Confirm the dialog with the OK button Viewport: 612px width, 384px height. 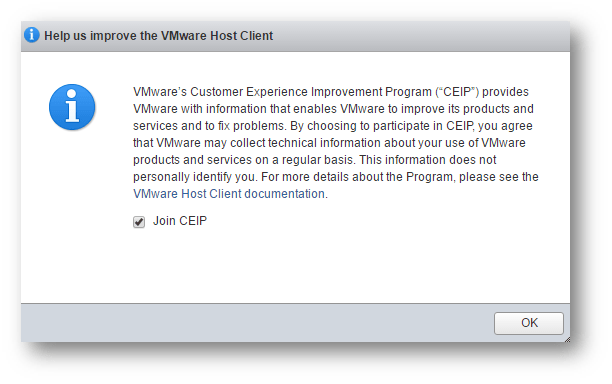tap(529, 323)
